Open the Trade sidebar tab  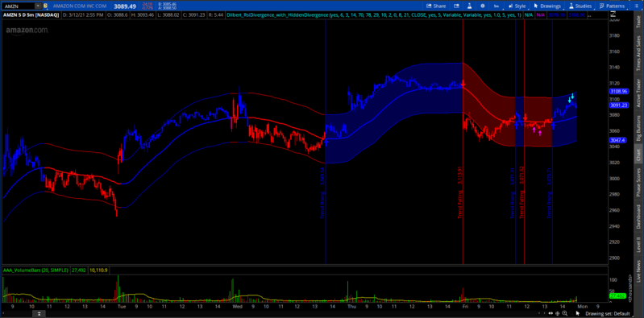(x=638, y=22)
